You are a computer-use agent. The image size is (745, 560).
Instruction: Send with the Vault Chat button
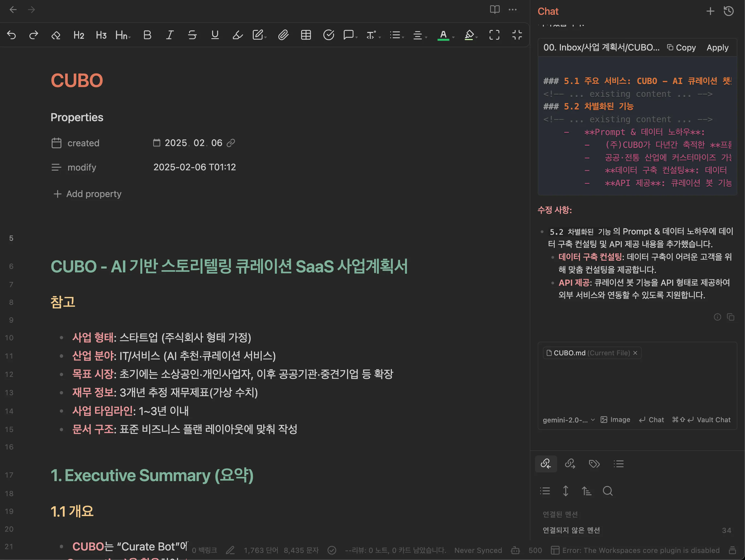(x=701, y=420)
